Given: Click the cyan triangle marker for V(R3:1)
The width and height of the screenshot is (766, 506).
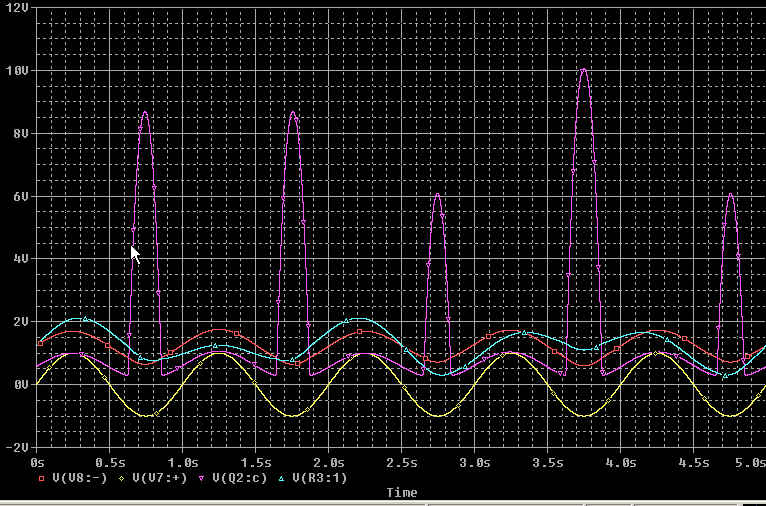Looking at the screenshot, I should click(282, 479).
